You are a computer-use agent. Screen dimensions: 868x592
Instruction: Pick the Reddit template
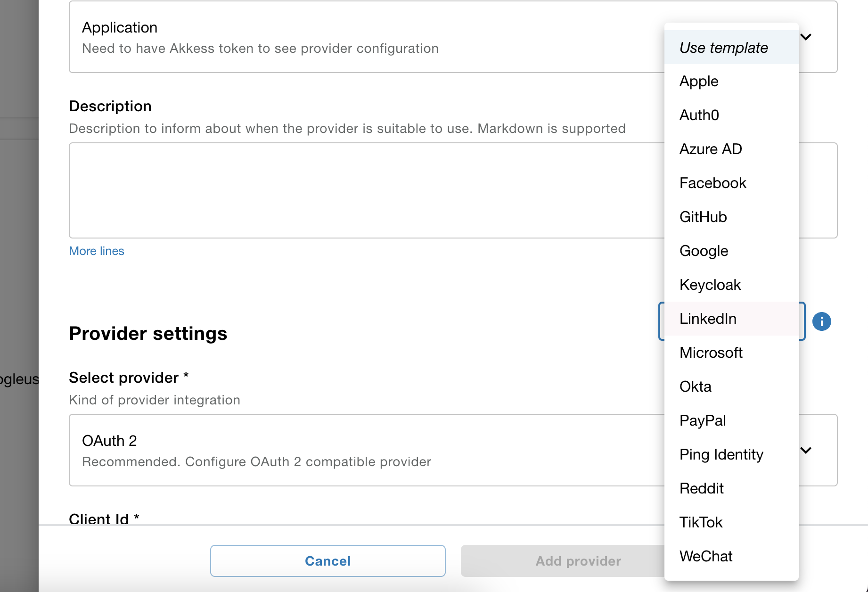pyautogui.click(x=702, y=488)
